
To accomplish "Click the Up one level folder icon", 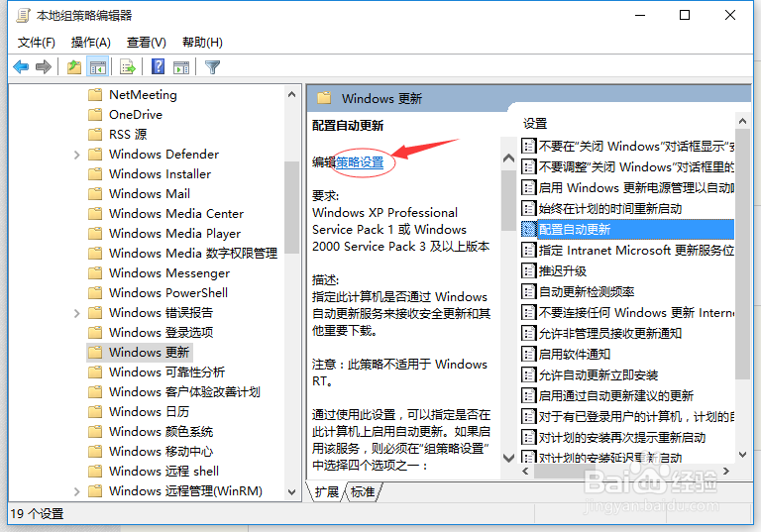I will point(73,66).
